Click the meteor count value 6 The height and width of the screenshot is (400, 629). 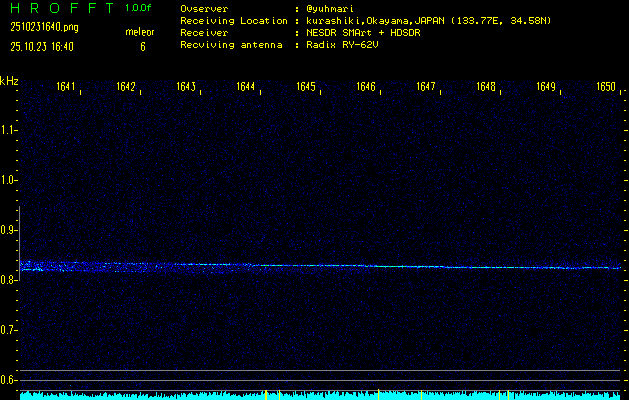pyautogui.click(x=142, y=46)
